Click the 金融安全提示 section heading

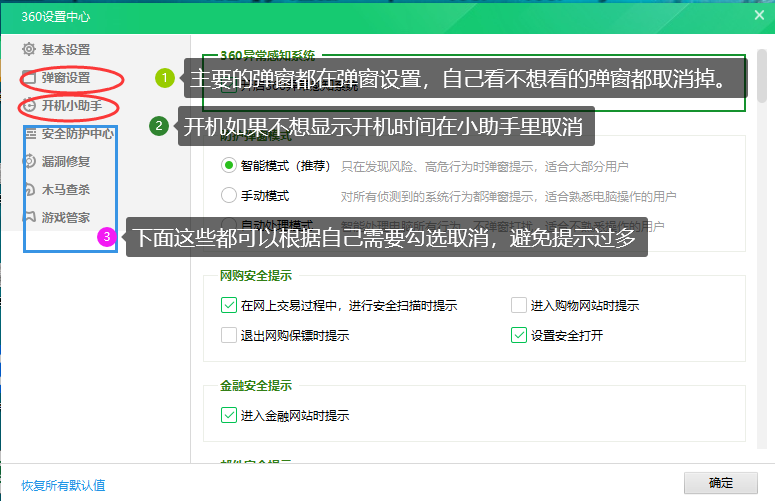256,385
